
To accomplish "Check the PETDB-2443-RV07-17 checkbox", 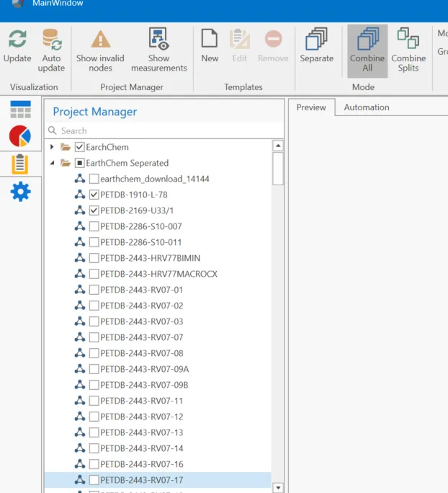I will (94, 480).
